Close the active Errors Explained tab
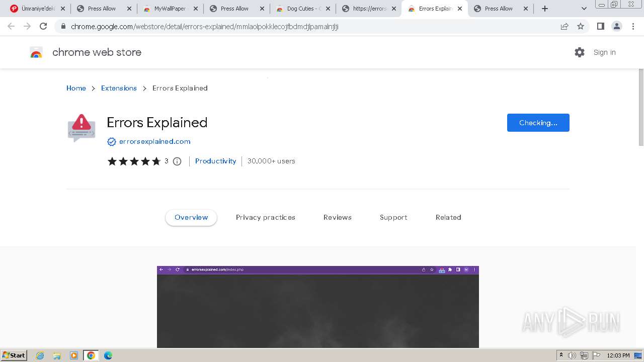This screenshot has height=362, width=644. (460, 9)
